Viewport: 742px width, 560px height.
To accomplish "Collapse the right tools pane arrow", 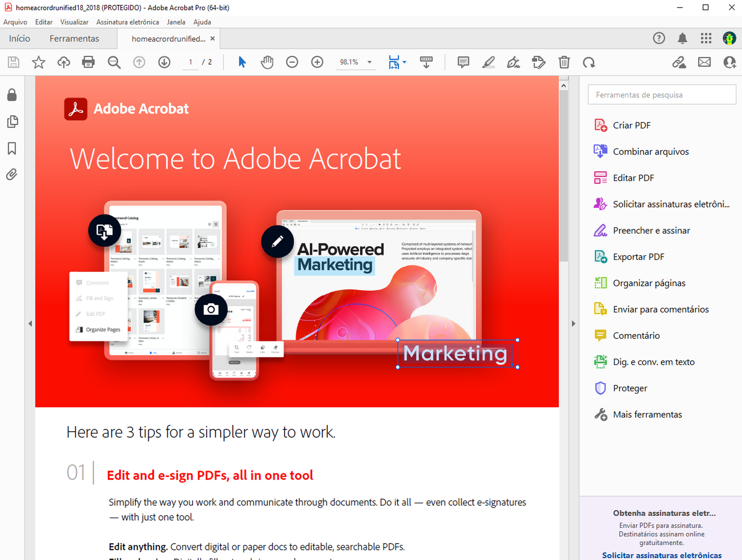I will [x=573, y=323].
